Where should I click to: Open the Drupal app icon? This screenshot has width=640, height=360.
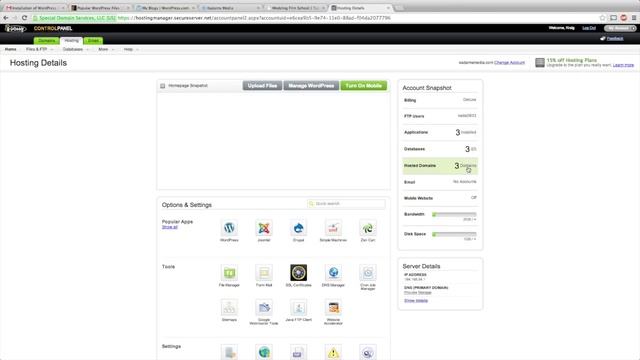[x=298, y=228]
